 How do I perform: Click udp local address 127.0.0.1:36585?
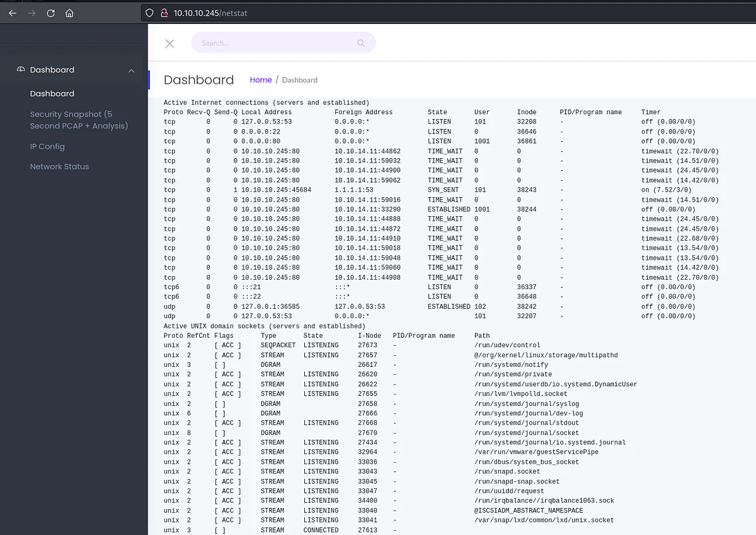(x=270, y=306)
